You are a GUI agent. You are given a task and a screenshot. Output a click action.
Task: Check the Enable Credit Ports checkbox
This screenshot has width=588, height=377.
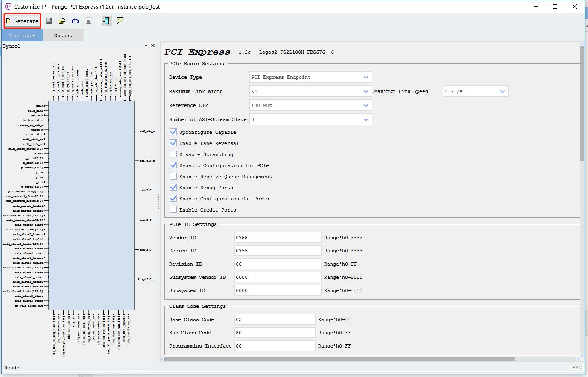pyautogui.click(x=173, y=209)
